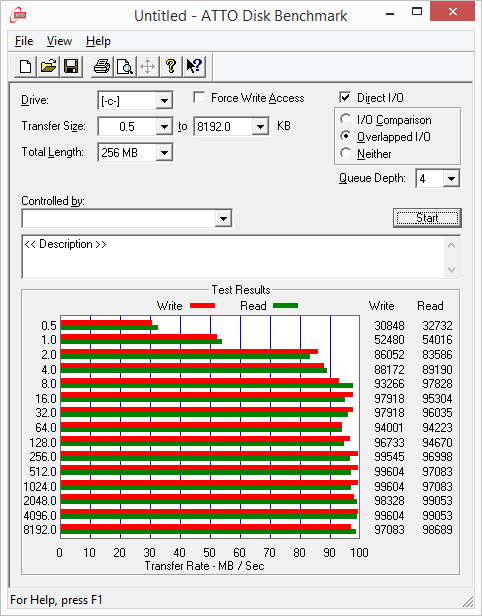
Task: Open About with the question mark icon
Action: [x=171, y=66]
